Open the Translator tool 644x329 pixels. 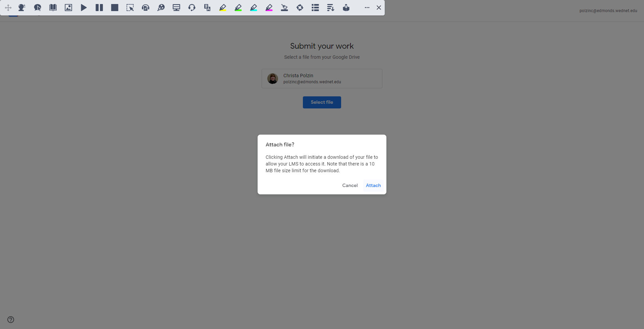pyautogui.click(x=207, y=7)
